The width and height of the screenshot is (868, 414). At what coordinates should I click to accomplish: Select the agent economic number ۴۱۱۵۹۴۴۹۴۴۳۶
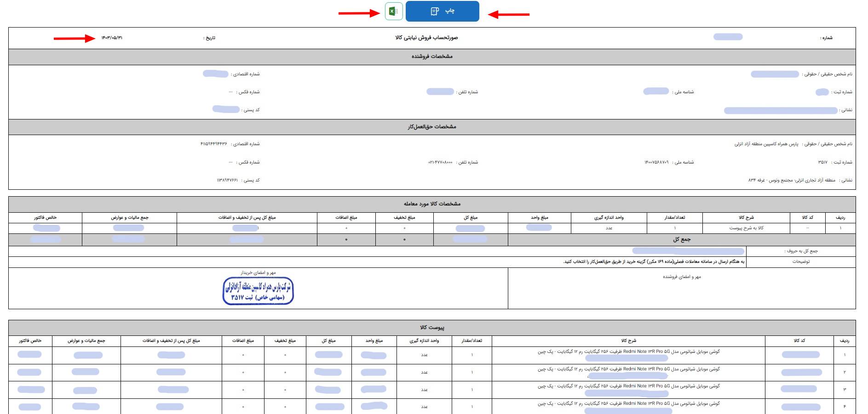[x=214, y=144]
